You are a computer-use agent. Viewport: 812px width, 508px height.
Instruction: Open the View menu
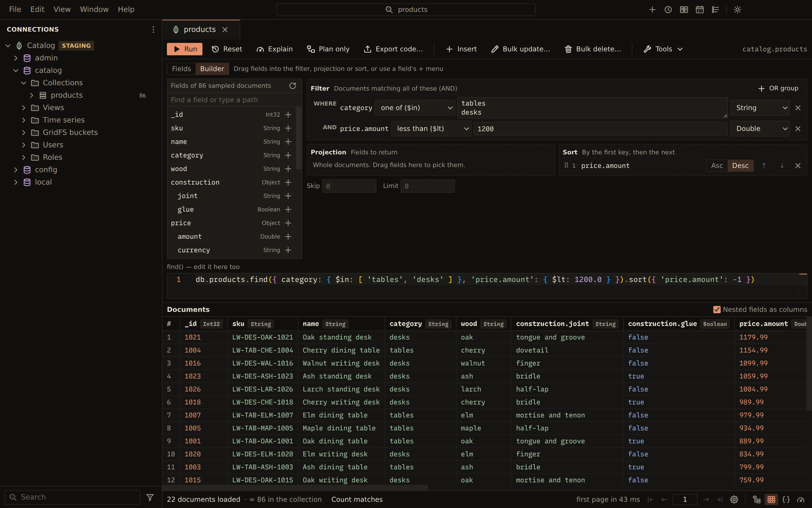point(62,9)
